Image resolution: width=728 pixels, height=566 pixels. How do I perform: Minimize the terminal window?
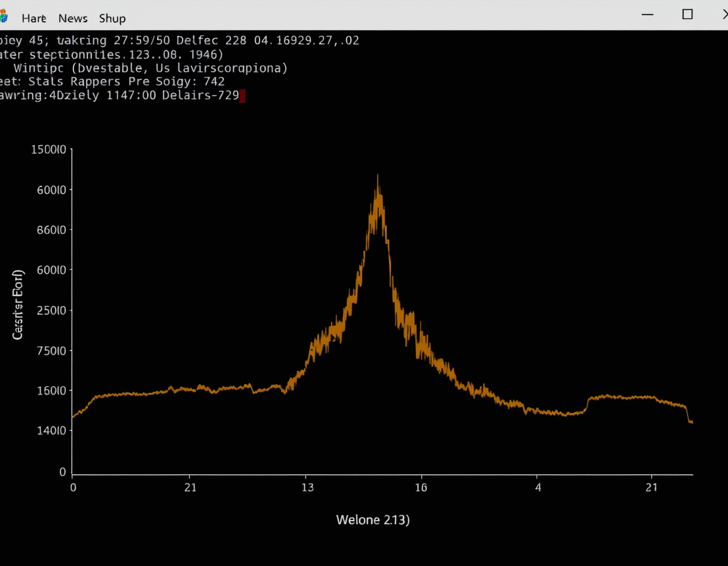[x=648, y=14]
